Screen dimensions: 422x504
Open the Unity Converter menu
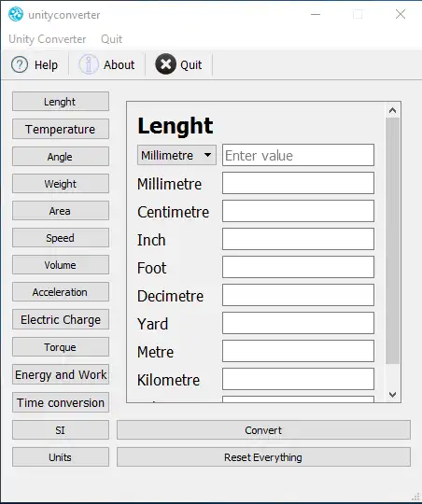click(x=48, y=39)
